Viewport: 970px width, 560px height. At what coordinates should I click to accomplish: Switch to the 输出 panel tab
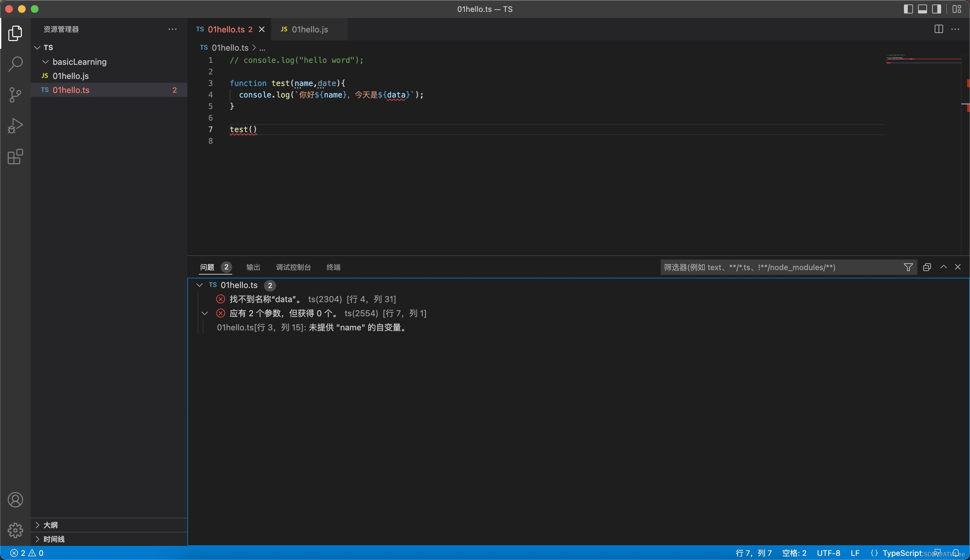pyautogui.click(x=253, y=267)
